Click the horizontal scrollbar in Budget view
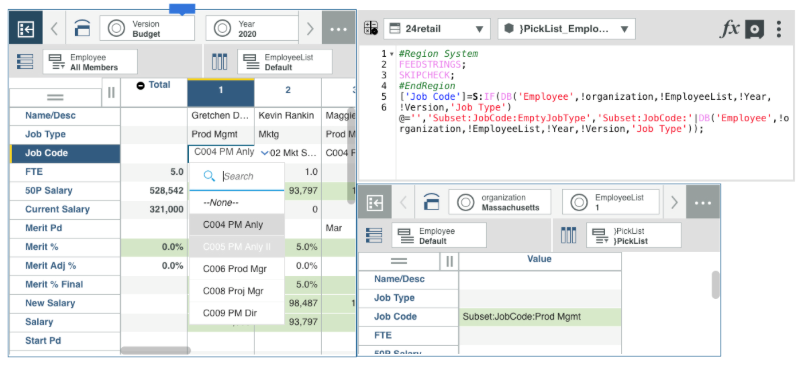The width and height of the screenshot is (809, 367). (x=155, y=350)
